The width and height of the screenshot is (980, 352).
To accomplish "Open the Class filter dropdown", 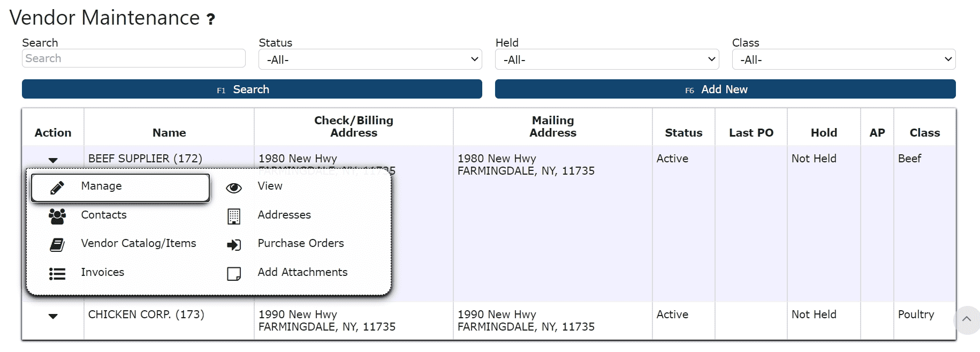I will (844, 59).
